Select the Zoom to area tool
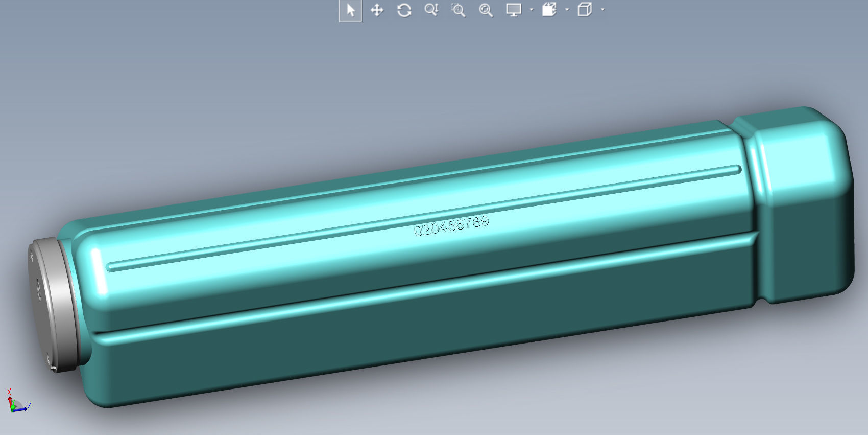 click(458, 10)
